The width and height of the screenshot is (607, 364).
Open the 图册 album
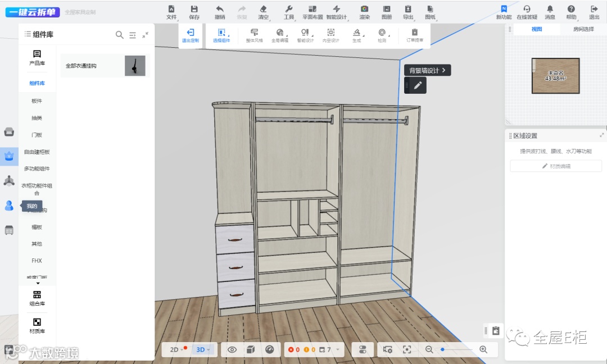(386, 12)
